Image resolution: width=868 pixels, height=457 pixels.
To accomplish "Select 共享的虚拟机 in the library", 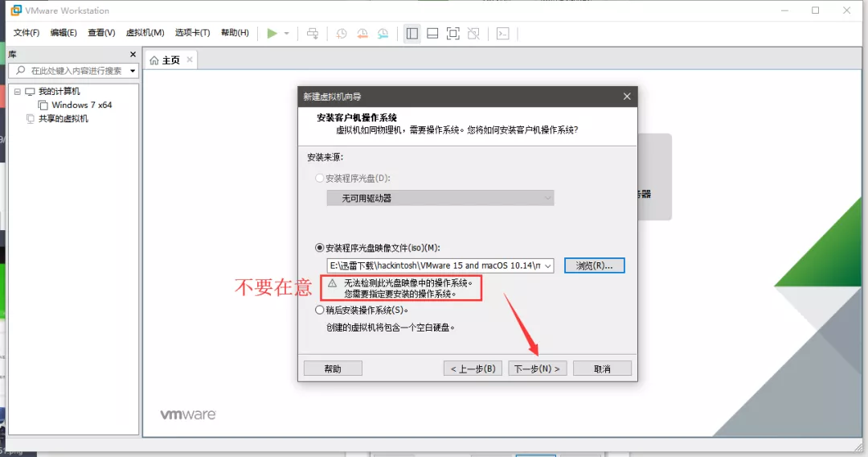I will [63, 118].
